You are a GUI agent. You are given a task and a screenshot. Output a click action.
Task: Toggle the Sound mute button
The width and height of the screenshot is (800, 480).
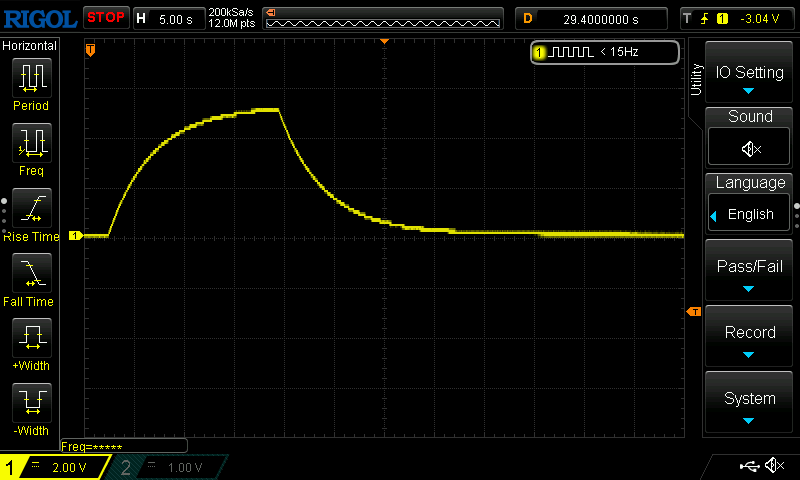click(750, 148)
